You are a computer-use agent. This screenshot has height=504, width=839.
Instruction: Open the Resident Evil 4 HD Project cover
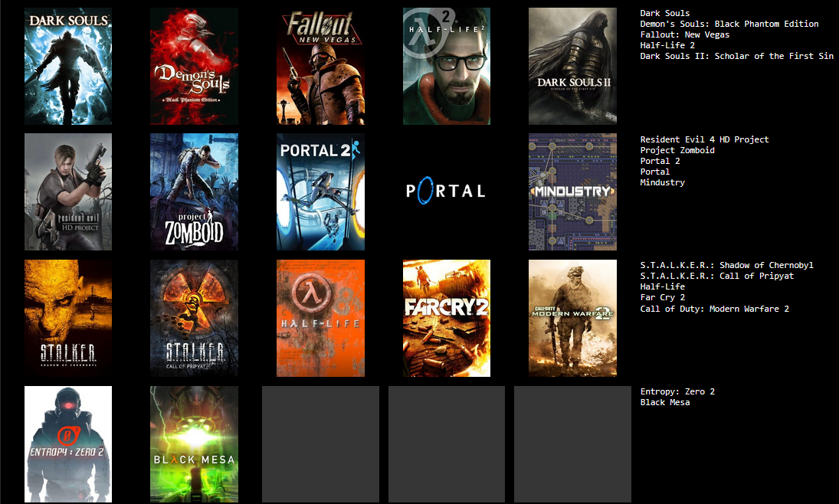click(68, 192)
